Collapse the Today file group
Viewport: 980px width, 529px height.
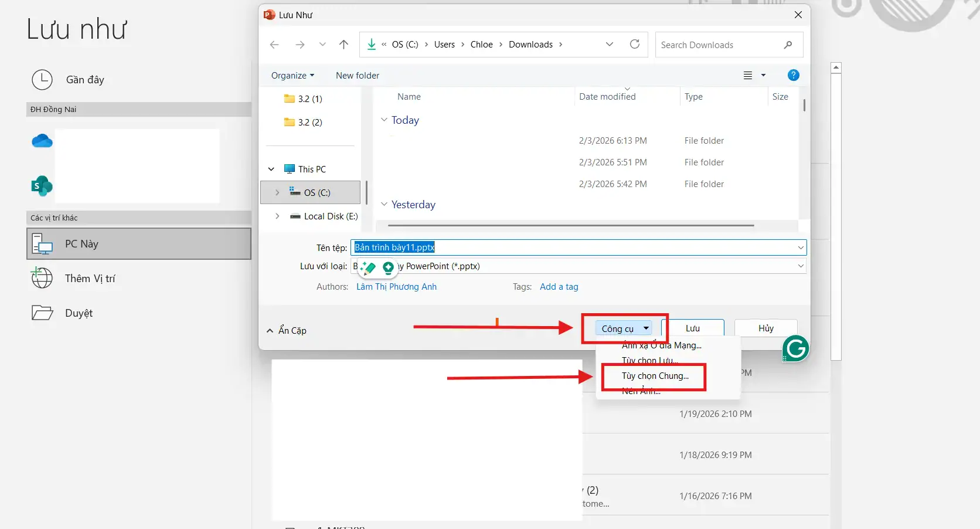[384, 120]
